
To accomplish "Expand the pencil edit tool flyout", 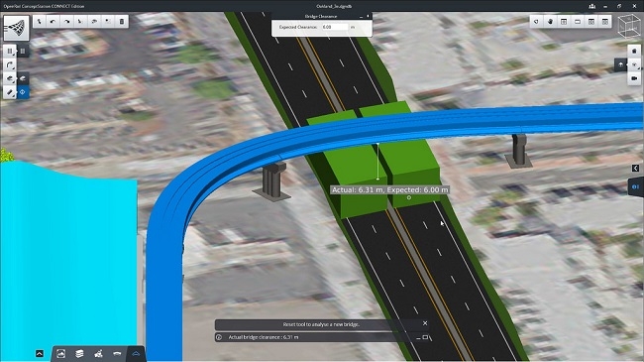I will pyautogui.click(x=10, y=92).
